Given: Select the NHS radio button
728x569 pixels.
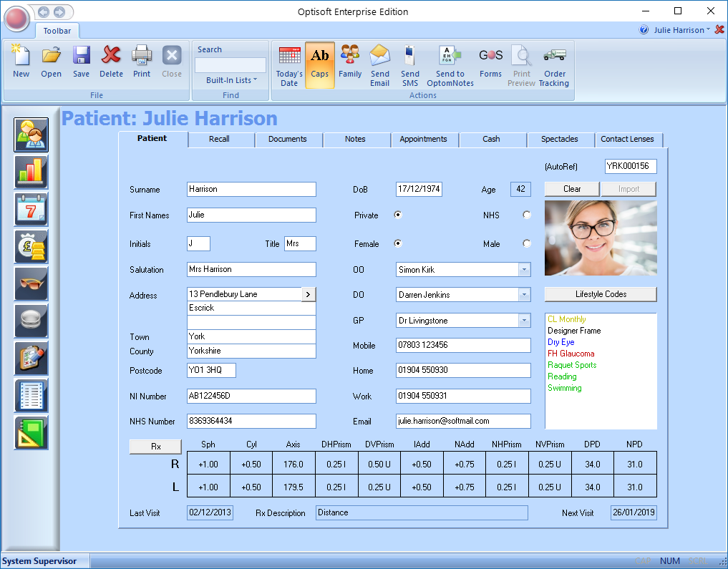Looking at the screenshot, I should (527, 215).
